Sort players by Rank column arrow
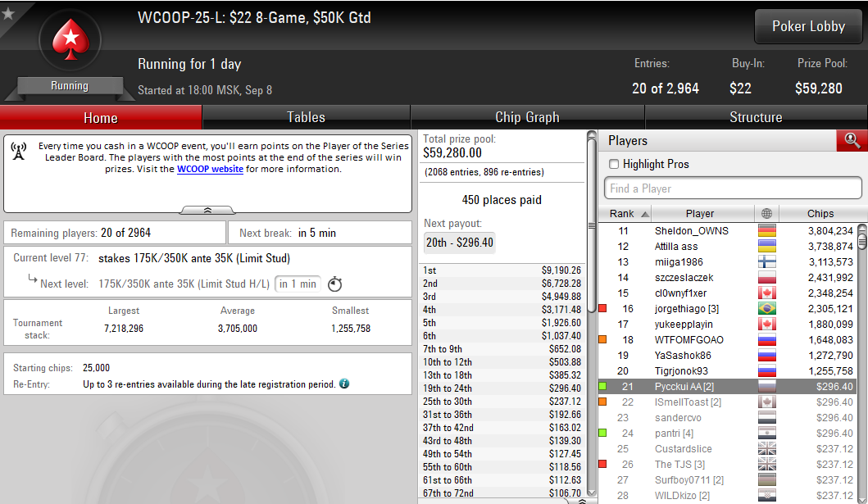Viewport: 868px width, 504px height. click(645, 214)
